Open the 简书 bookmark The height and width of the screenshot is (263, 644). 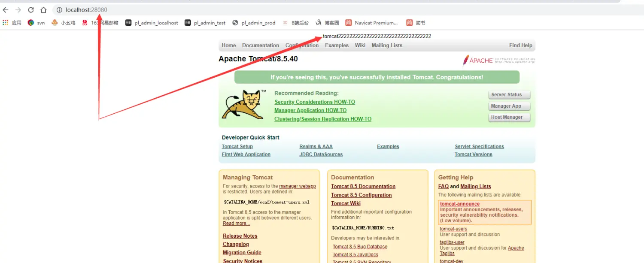416,23
